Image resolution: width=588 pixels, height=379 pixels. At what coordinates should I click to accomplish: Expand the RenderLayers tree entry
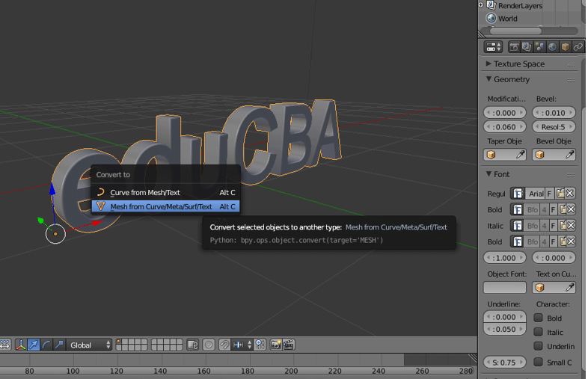(481, 5)
